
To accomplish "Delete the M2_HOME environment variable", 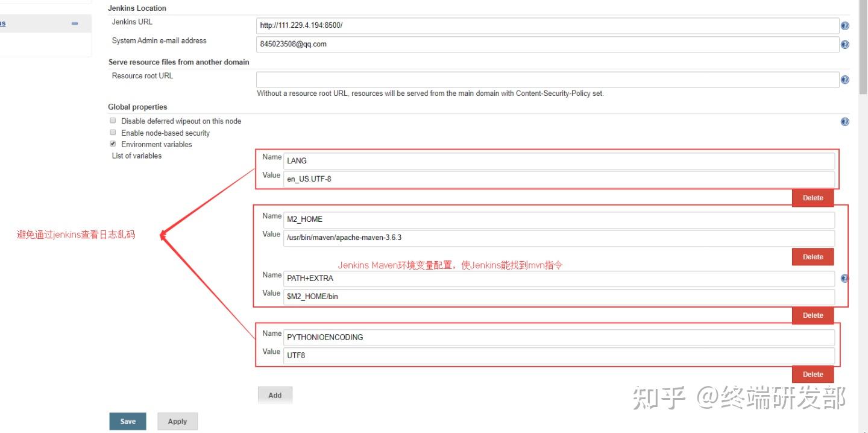I will (x=813, y=256).
